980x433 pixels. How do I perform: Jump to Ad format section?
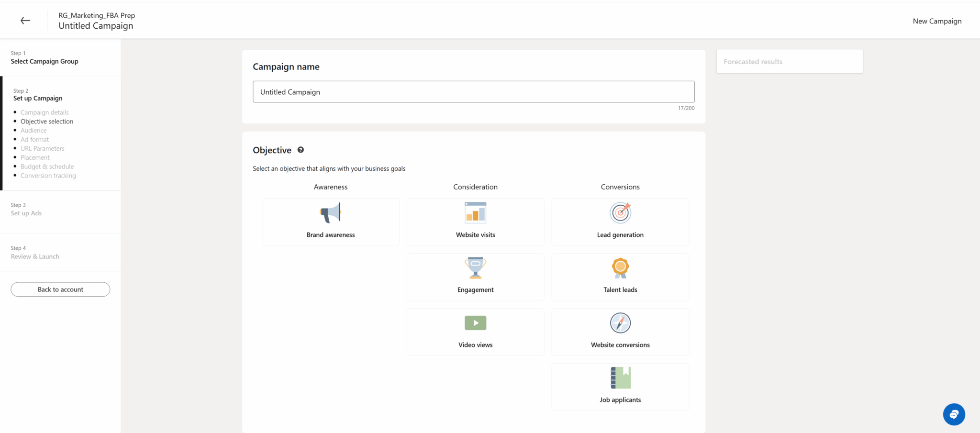click(x=34, y=140)
